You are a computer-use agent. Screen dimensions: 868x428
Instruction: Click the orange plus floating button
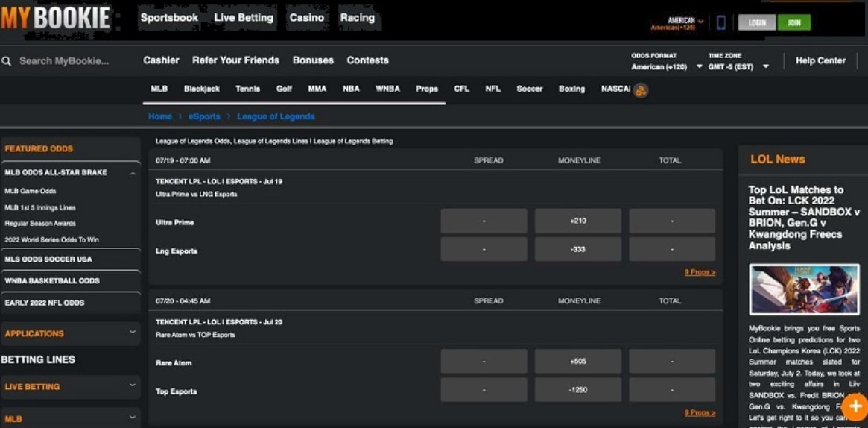pyautogui.click(x=855, y=406)
